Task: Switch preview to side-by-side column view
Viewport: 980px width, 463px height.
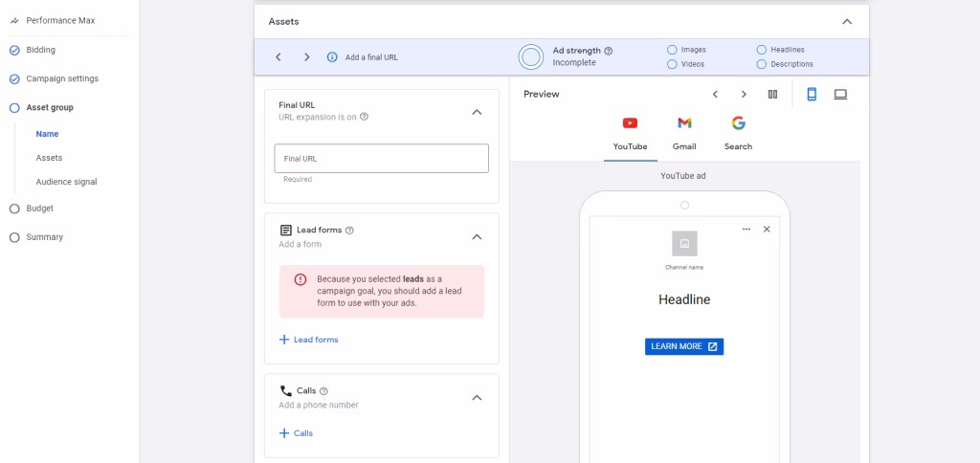Action: (772, 95)
